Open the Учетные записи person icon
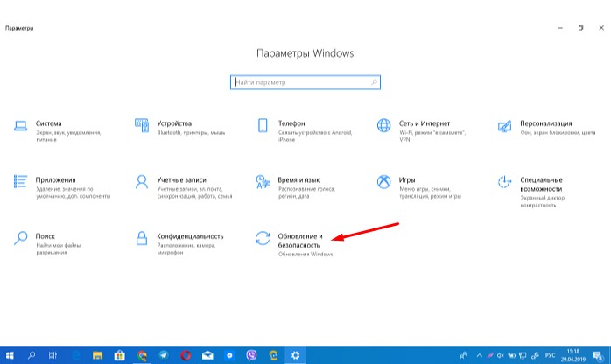The width and height of the screenshot is (611, 364). click(x=142, y=181)
